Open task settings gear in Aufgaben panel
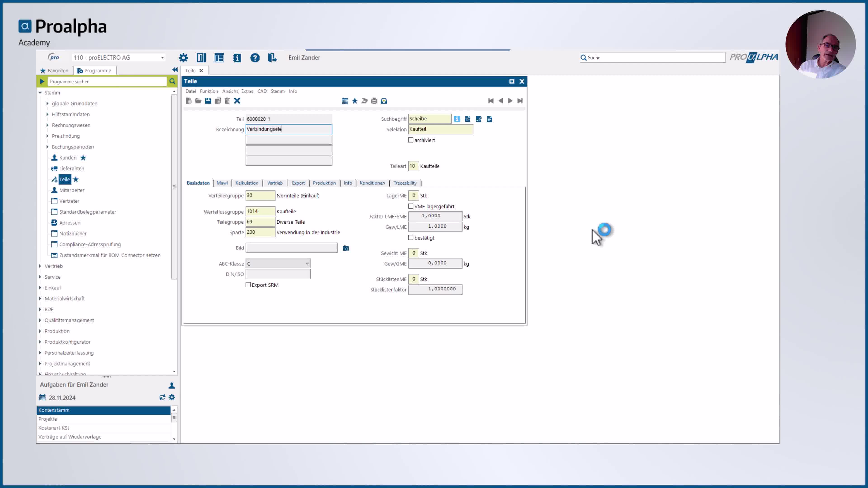868x488 pixels. click(x=172, y=397)
